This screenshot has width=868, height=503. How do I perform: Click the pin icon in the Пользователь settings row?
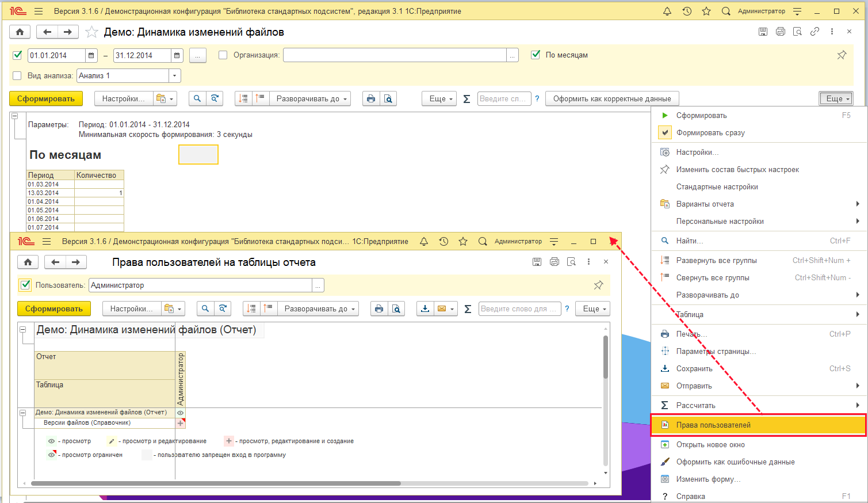[598, 285]
